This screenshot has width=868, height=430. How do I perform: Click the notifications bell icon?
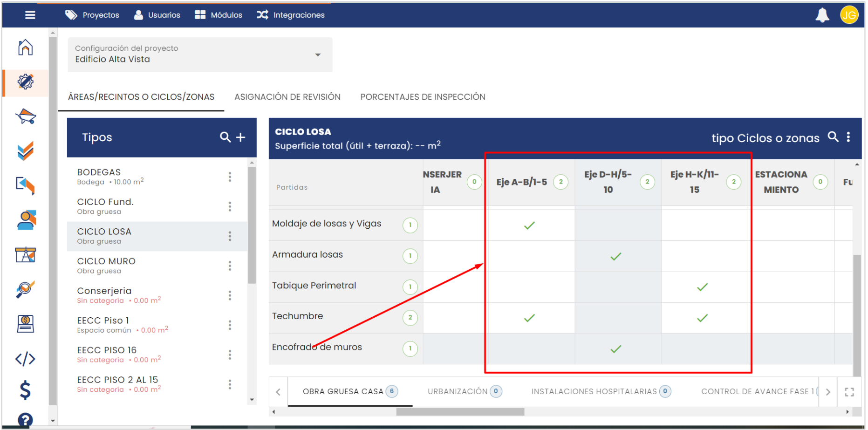(x=822, y=15)
